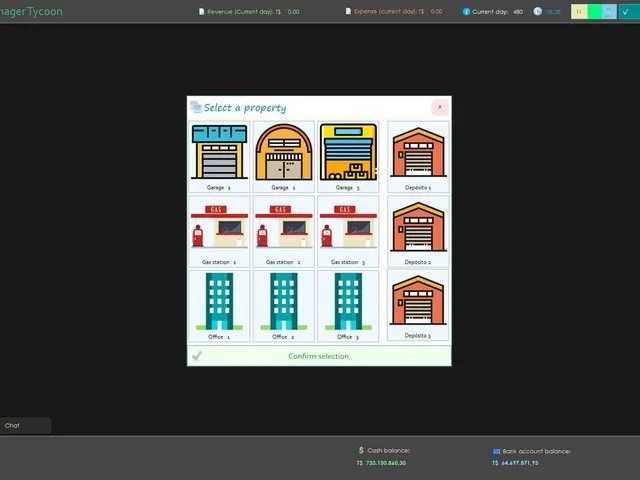This screenshot has width=640, height=480.
Task: Click the light-blue fast-forward button
Action: pyautogui.click(x=609, y=11)
